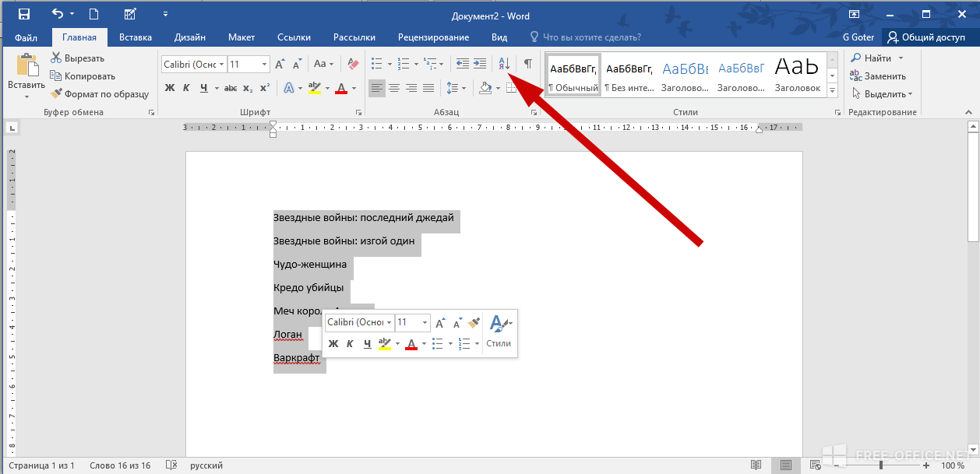Open the dropdown arrow under Вставить

click(x=27, y=95)
